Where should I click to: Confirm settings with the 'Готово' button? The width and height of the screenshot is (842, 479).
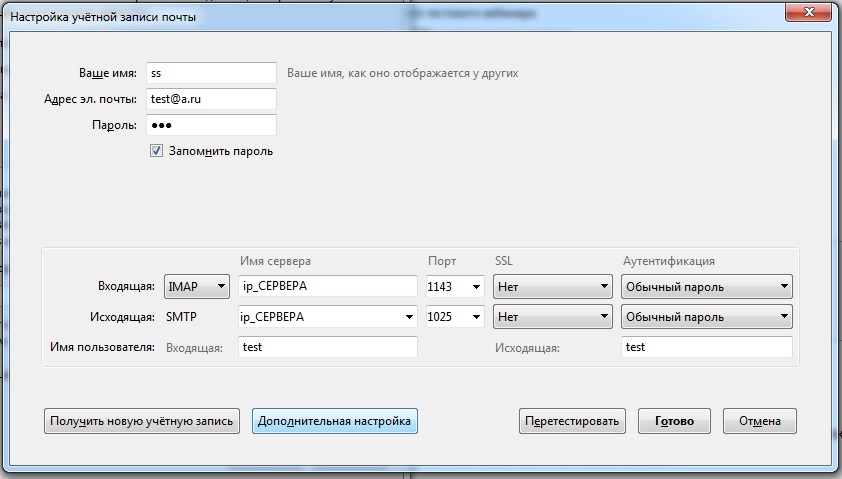tap(675, 421)
